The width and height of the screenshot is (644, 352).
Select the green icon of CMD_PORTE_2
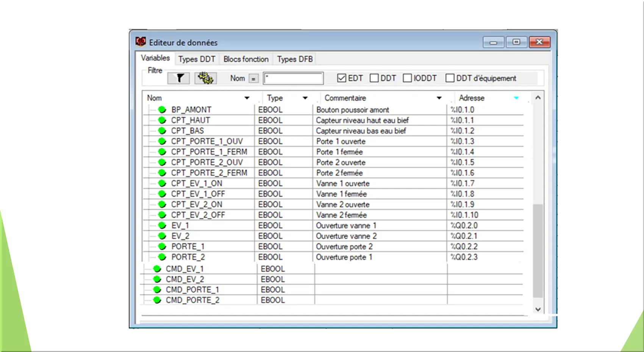[157, 300]
